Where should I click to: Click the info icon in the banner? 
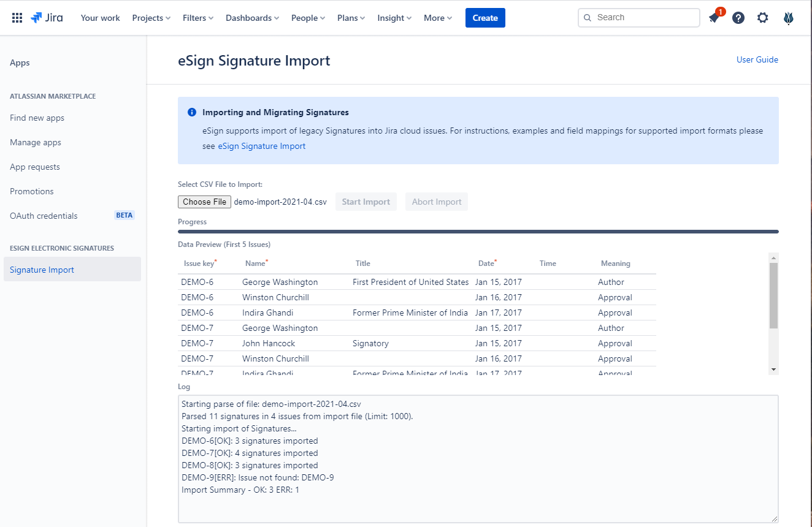pyautogui.click(x=192, y=113)
